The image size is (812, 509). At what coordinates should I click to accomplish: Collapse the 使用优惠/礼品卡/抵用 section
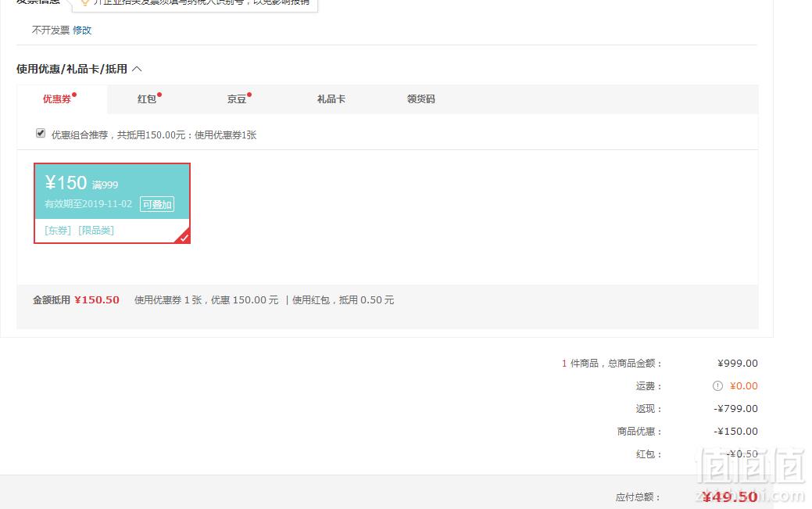(137, 69)
